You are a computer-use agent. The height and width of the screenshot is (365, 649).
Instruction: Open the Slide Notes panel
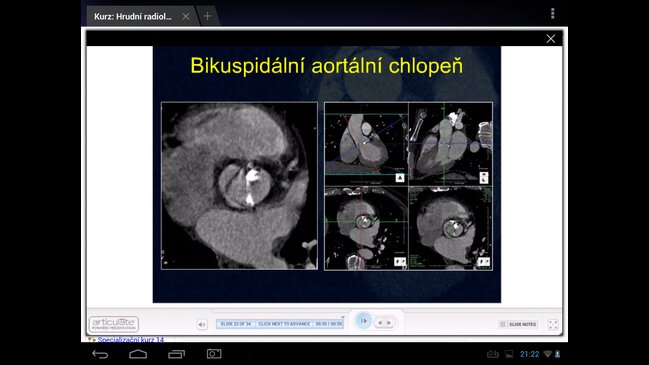pos(518,324)
